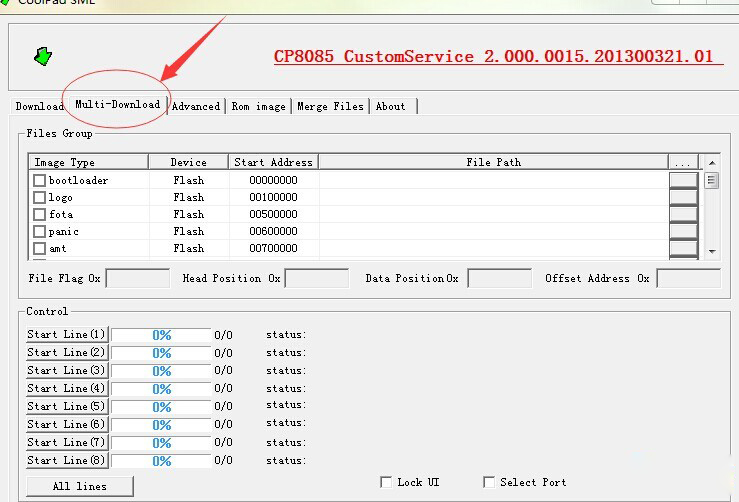The width and height of the screenshot is (739, 502).
Task: Toggle the panic image checkbox
Action: click(40, 231)
